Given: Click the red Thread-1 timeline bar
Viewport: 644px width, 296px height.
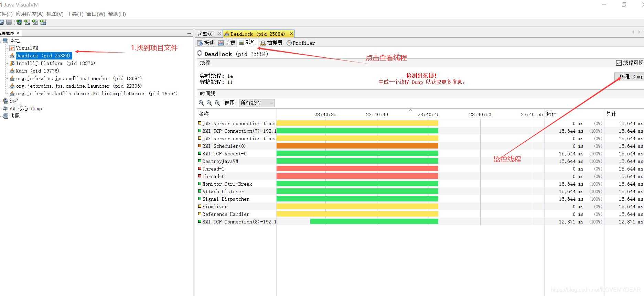Looking at the screenshot, I should coord(357,169).
